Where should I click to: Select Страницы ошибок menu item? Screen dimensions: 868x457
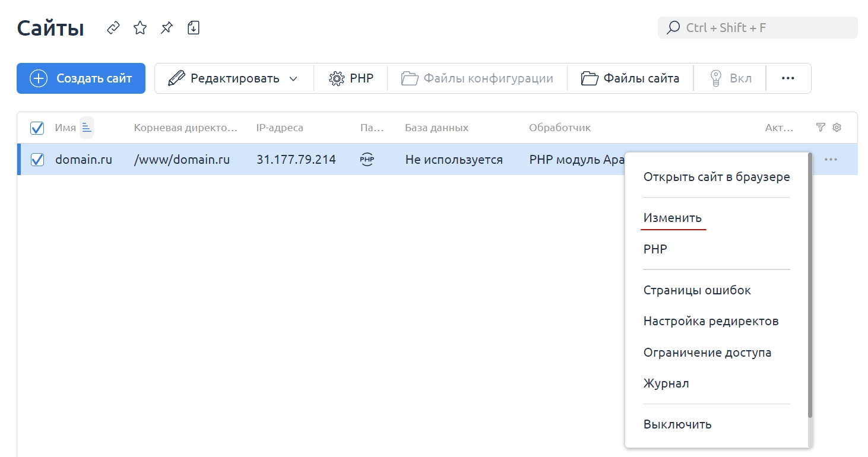(x=697, y=290)
